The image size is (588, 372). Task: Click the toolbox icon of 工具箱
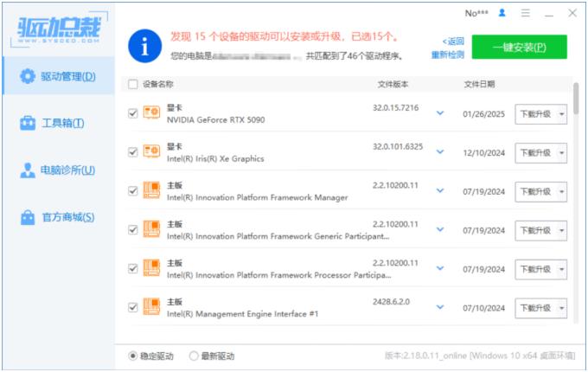(28, 123)
